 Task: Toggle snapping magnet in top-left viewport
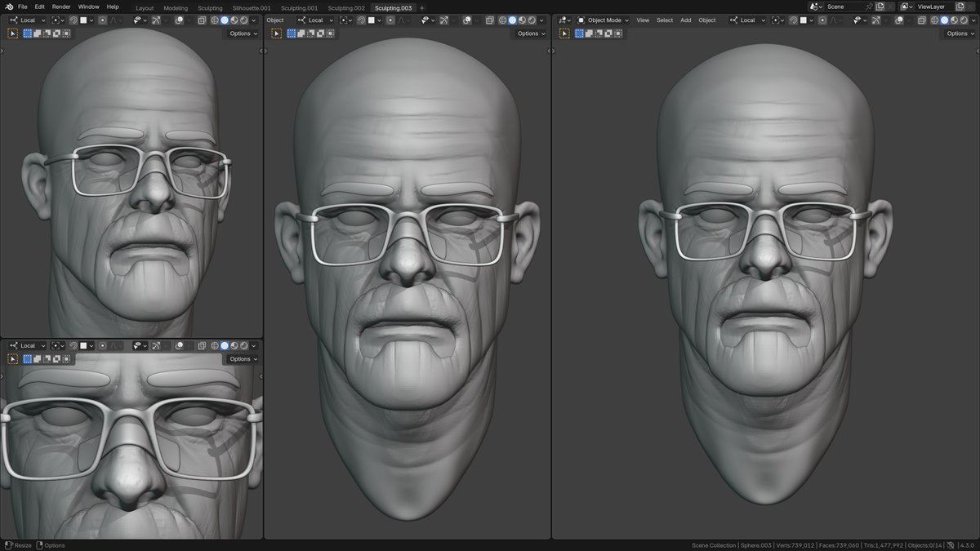pos(73,20)
